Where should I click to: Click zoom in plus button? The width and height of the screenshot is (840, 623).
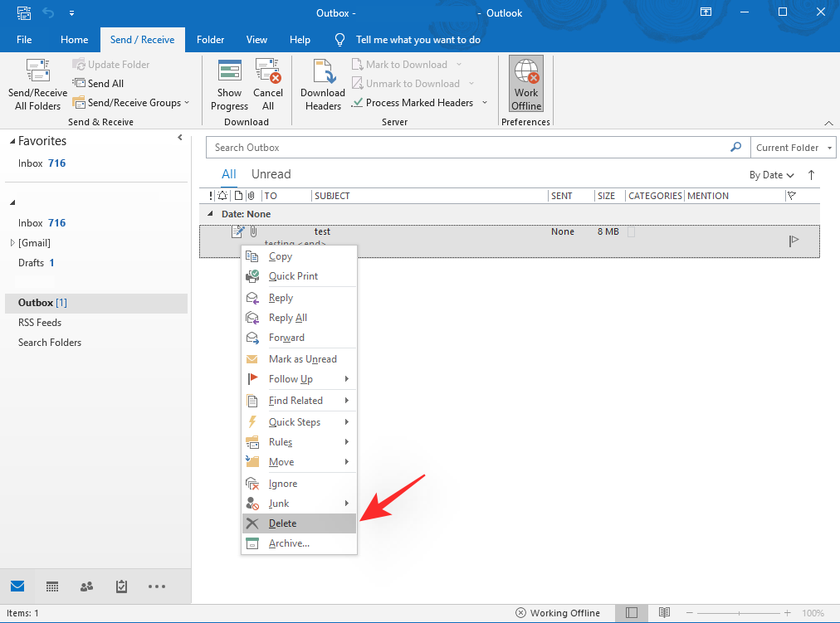[x=788, y=613]
